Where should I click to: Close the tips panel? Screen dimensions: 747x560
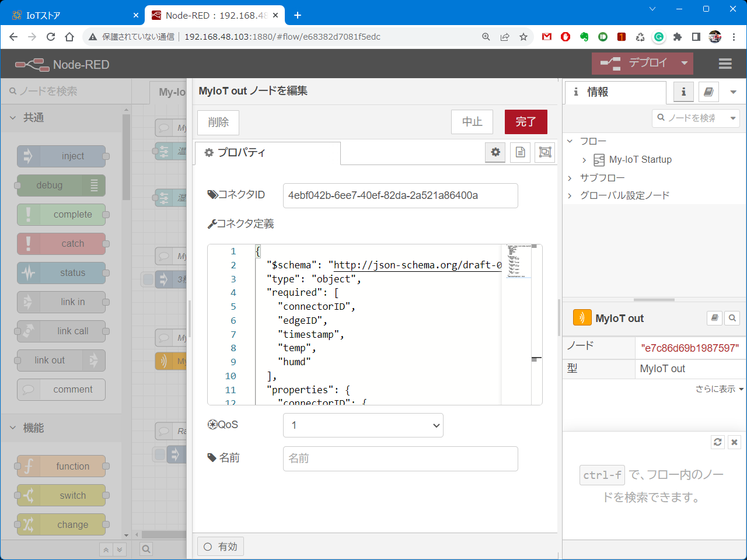tap(735, 442)
